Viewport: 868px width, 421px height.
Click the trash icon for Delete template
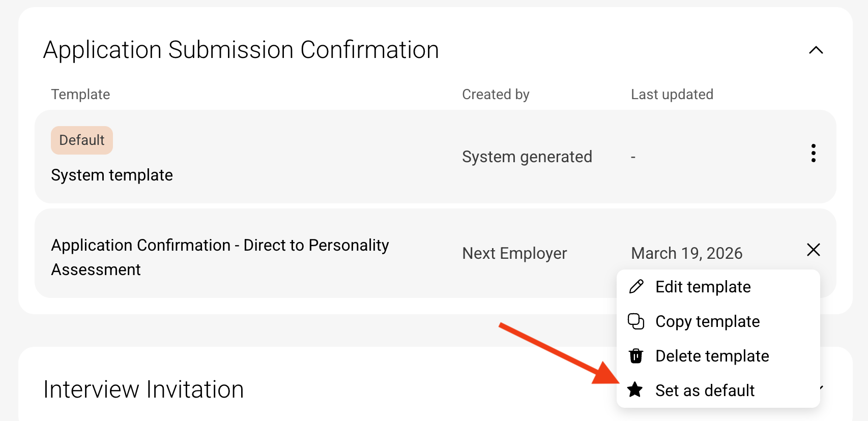click(636, 356)
